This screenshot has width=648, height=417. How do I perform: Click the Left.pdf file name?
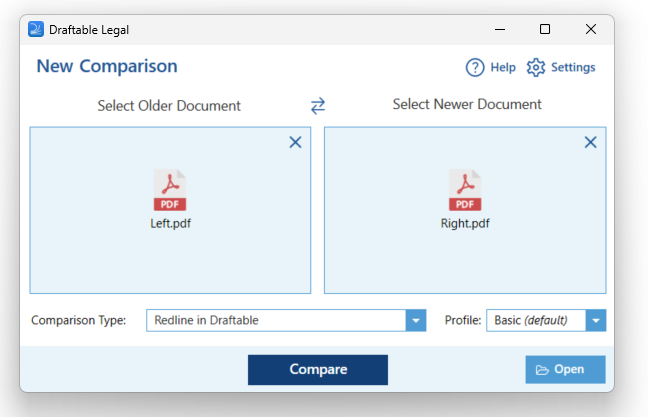pos(170,223)
